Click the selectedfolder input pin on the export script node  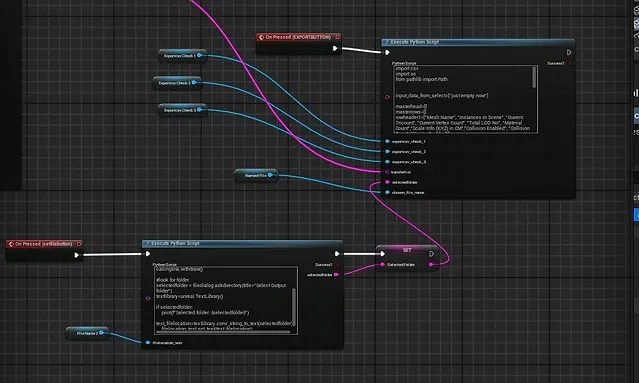click(388, 182)
